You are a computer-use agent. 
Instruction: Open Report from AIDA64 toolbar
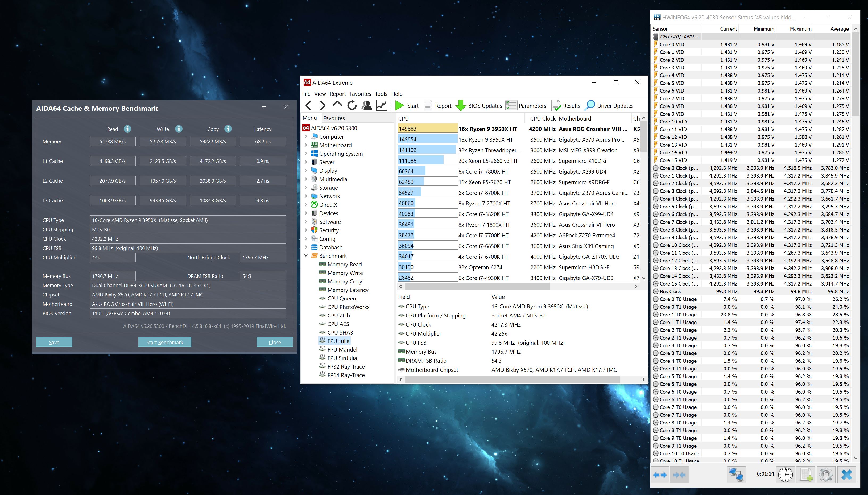pos(438,106)
